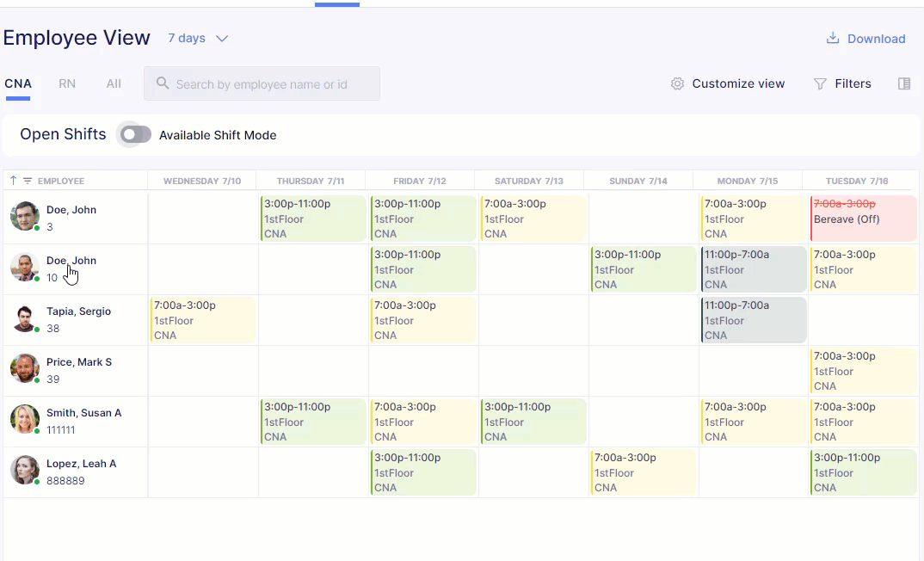Click the Filters funnel icon

[820, 83]
